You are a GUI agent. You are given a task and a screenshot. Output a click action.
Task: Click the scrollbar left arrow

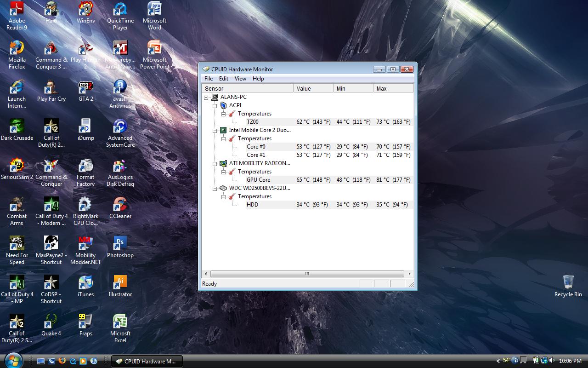206,274
